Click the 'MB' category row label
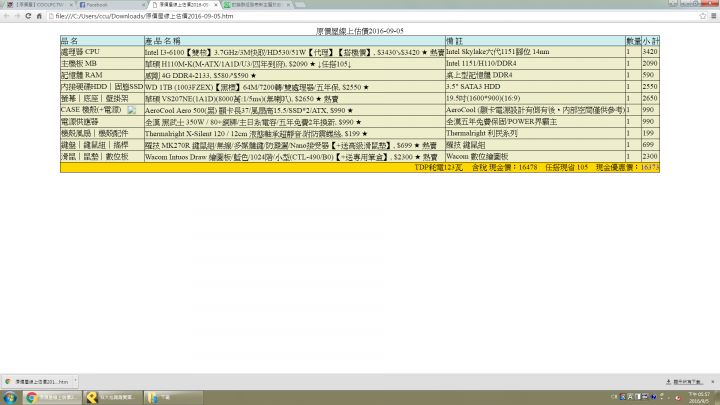 pyautogui.click(x=102, y=64)
